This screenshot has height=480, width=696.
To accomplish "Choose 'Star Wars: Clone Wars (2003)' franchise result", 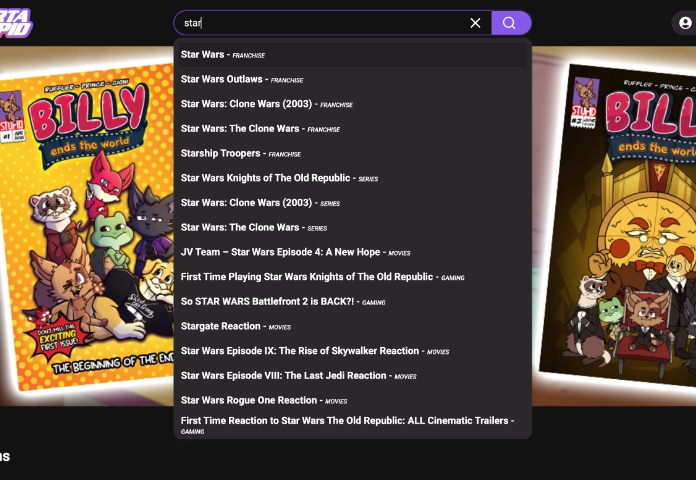I will 266,104.
